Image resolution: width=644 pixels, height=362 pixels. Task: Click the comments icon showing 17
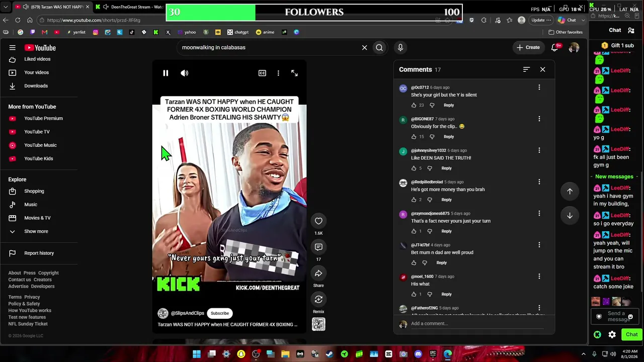coord(318,247)
